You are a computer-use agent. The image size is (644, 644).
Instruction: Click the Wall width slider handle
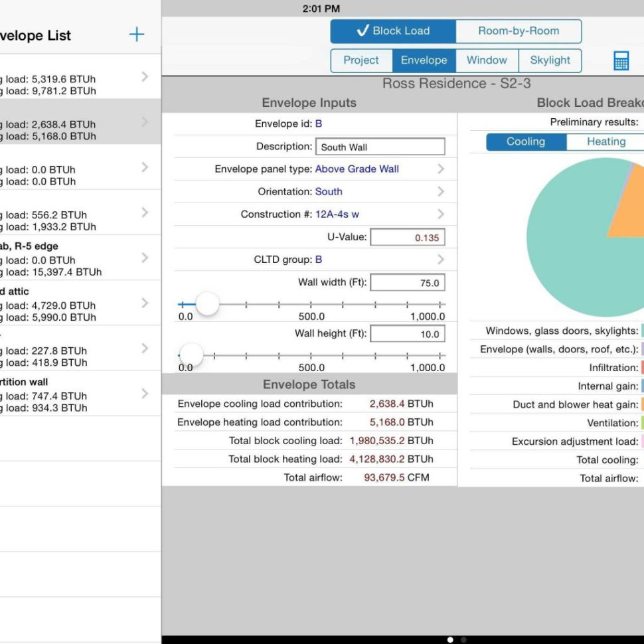pos(206,303)
